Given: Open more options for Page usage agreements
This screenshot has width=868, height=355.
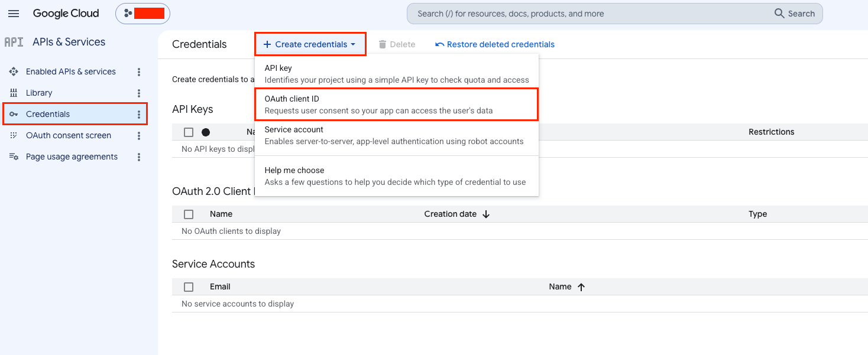Looking at the screenshot, I should coord(139,157).
